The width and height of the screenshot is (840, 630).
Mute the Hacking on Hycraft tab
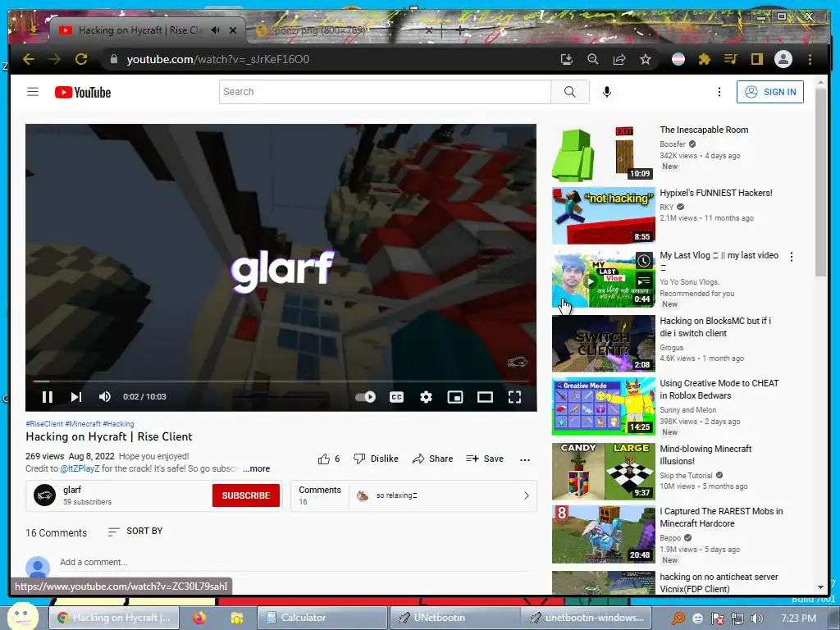pyautogui.click(x=216, y=30)
